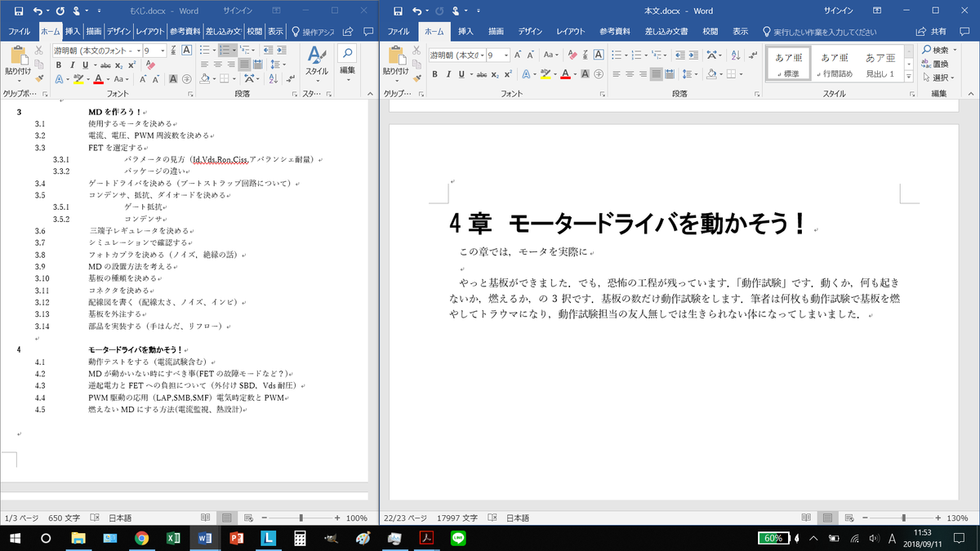Open the Styles gallery in もくじ.docx
980x551 pixels.
pos(317,63)
